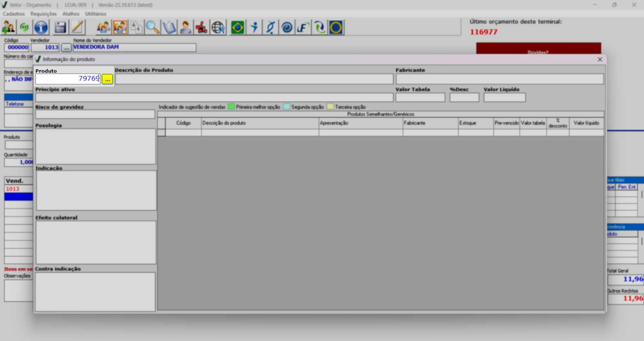
Task: Click the red delivery motorcycle icon
Action: click(201, 27)
